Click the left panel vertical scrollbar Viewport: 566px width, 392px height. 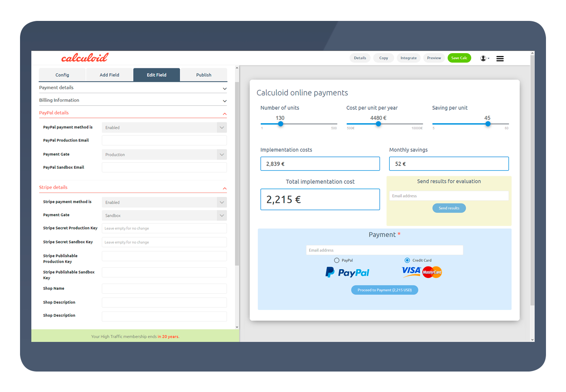tap(237, 173)
